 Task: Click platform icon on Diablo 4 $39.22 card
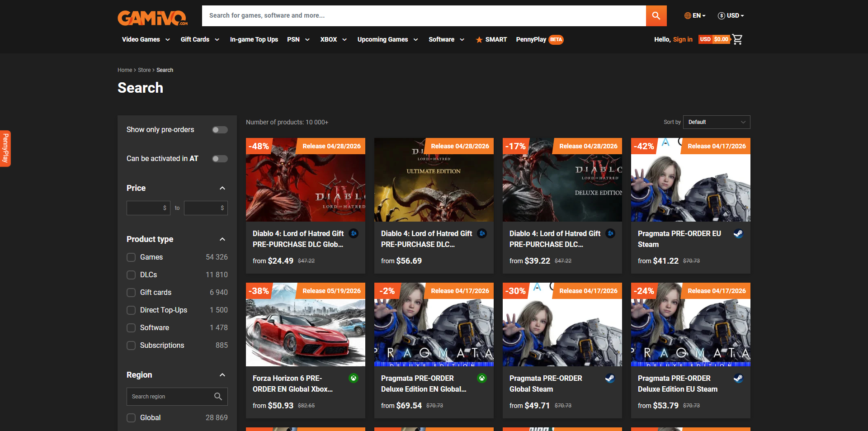pyautogui.click(x=611, y=233)
